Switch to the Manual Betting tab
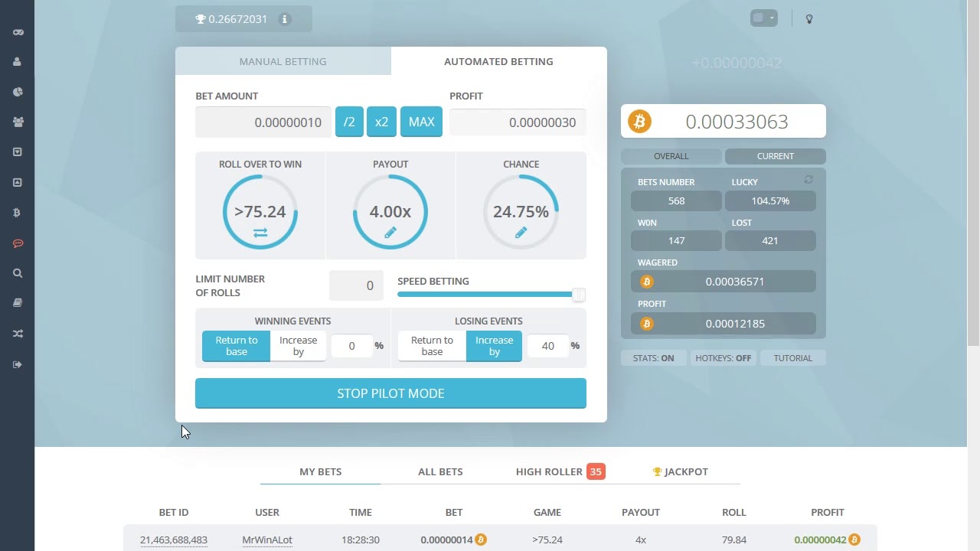 pyautogui.click(x=283, y=61)
